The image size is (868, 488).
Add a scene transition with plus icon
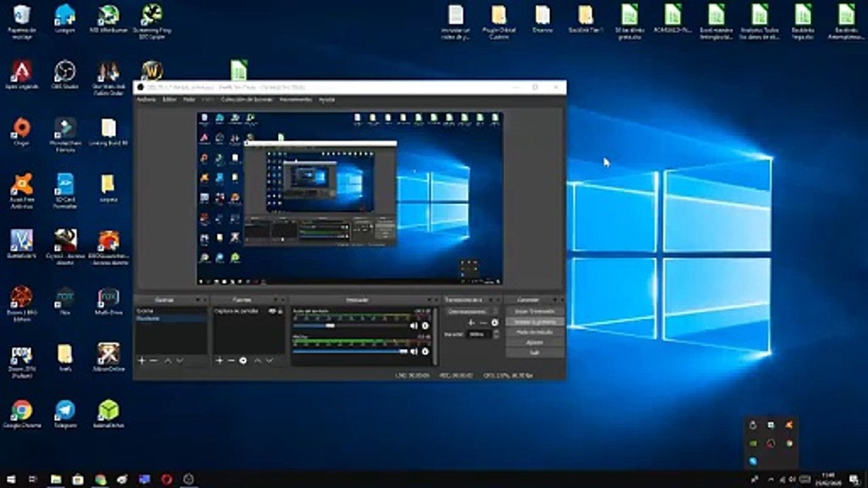click(x=471, y=323)
